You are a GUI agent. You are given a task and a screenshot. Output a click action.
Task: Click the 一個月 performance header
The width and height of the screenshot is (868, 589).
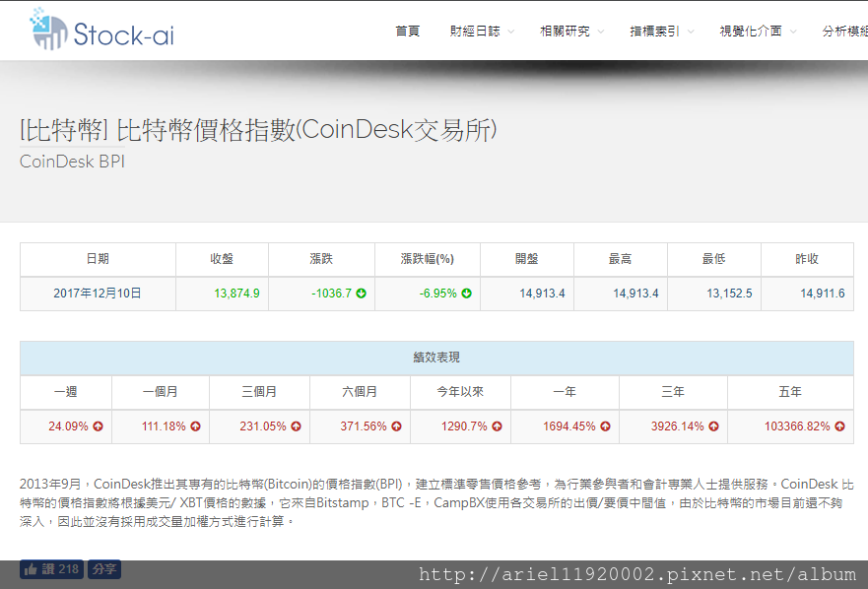coord(161,392)
